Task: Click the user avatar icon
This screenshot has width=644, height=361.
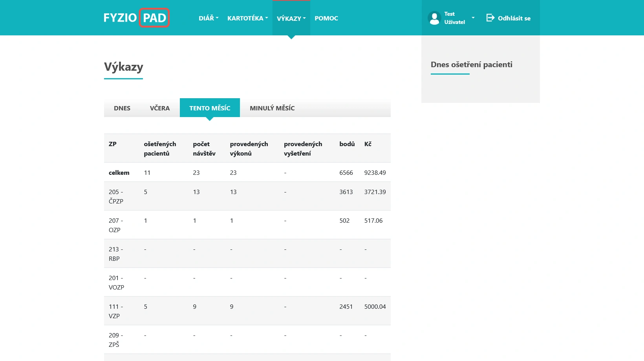Action: pyautogui.click(x=434, y=18)
